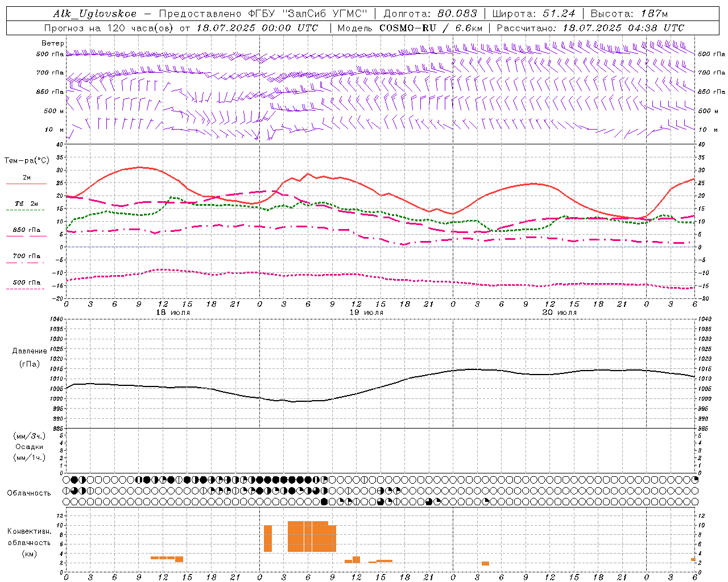Click the Осадки precipitation label

click(x=29, y=447)
